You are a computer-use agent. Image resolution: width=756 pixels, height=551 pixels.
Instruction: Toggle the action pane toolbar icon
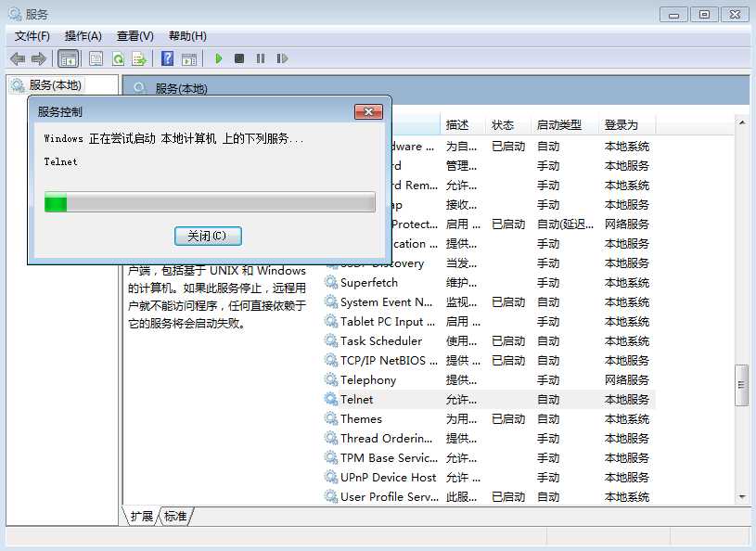pos(189,58)
